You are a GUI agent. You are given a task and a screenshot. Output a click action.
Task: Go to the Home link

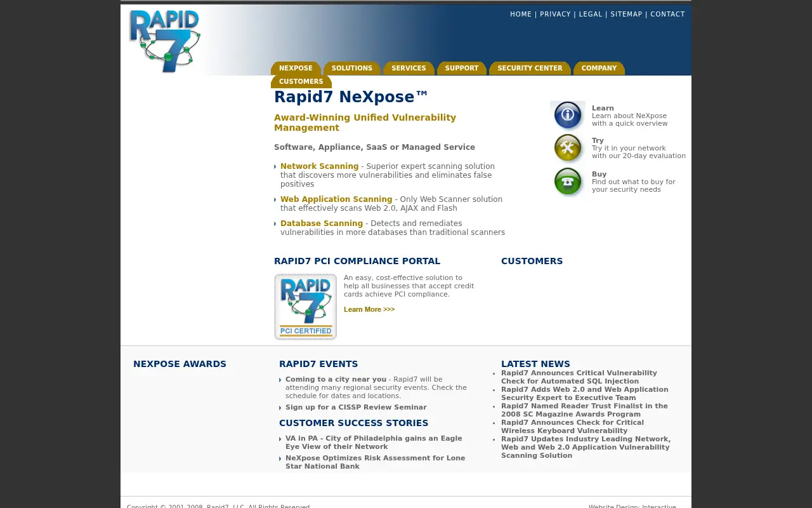(521, 14)
